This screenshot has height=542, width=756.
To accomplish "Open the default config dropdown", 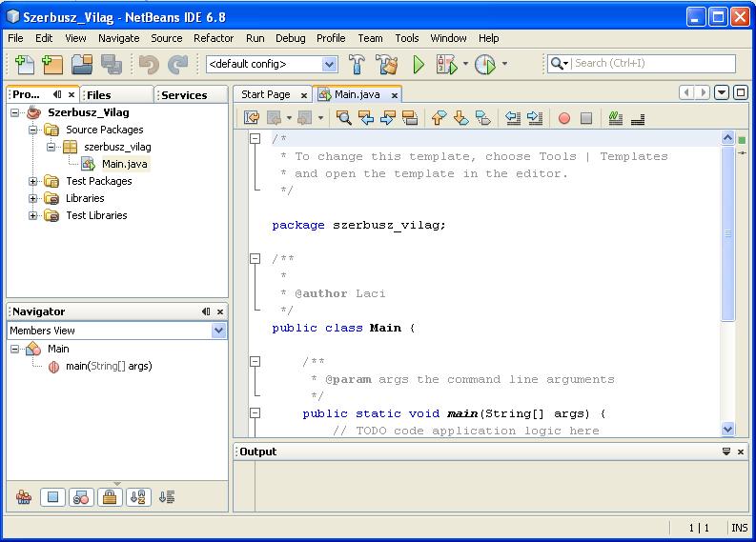I will 329,65.
